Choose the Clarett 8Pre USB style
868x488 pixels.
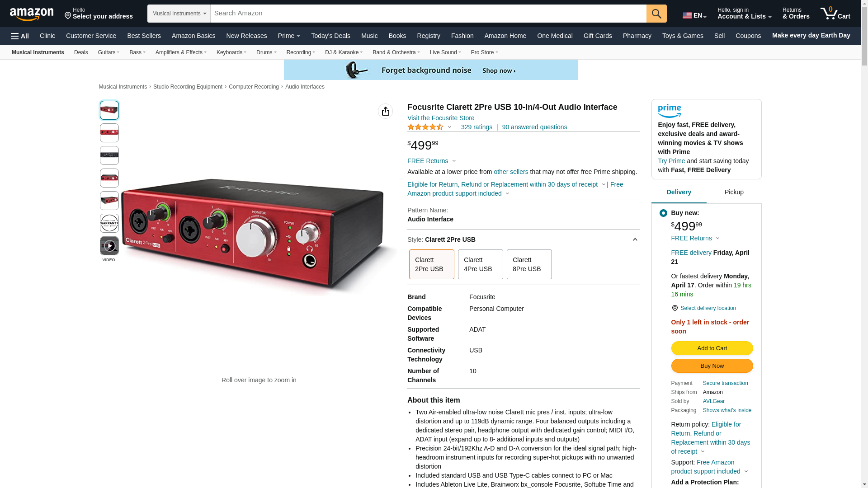click(529, 264)
